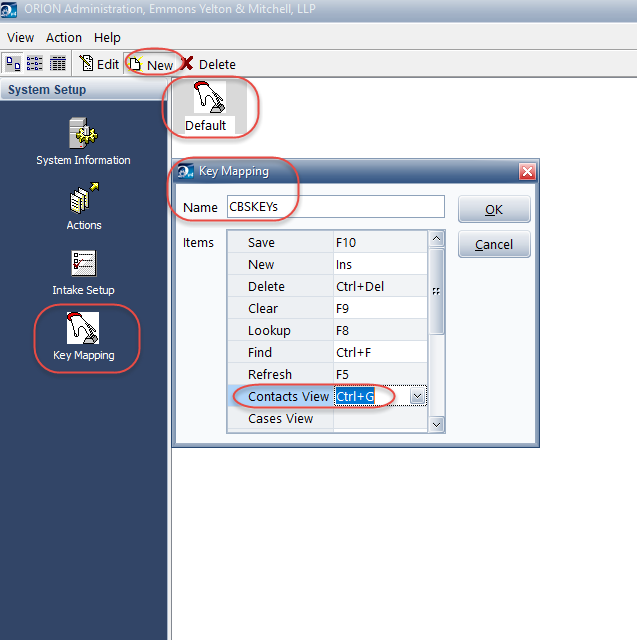Open the Action menu

(64, 37)
